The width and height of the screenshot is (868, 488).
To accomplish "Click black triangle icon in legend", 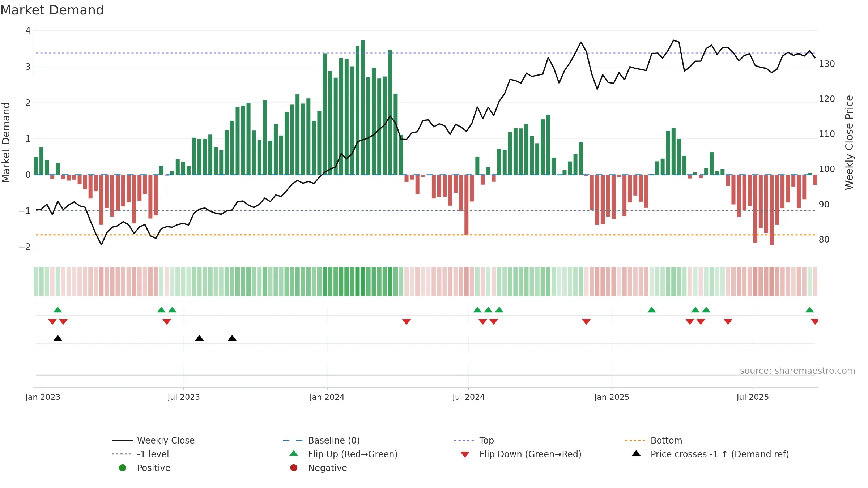I will 636,453.
